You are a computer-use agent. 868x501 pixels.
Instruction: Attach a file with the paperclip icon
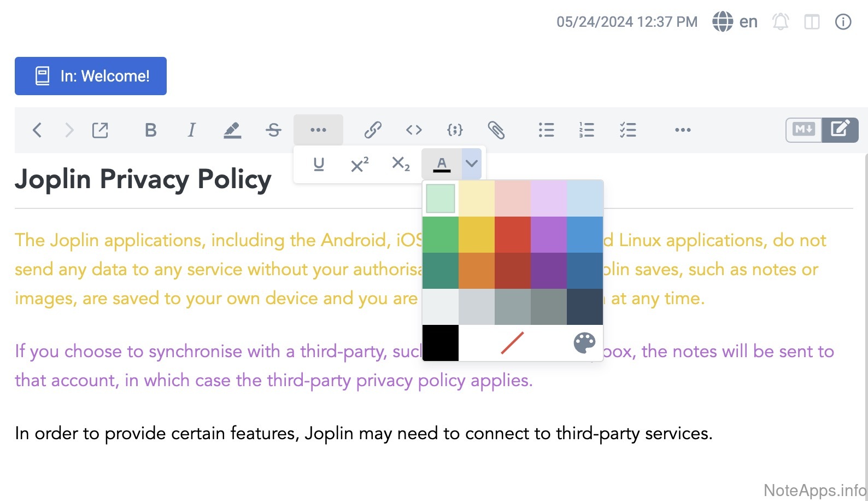click(x=496, y=130)
